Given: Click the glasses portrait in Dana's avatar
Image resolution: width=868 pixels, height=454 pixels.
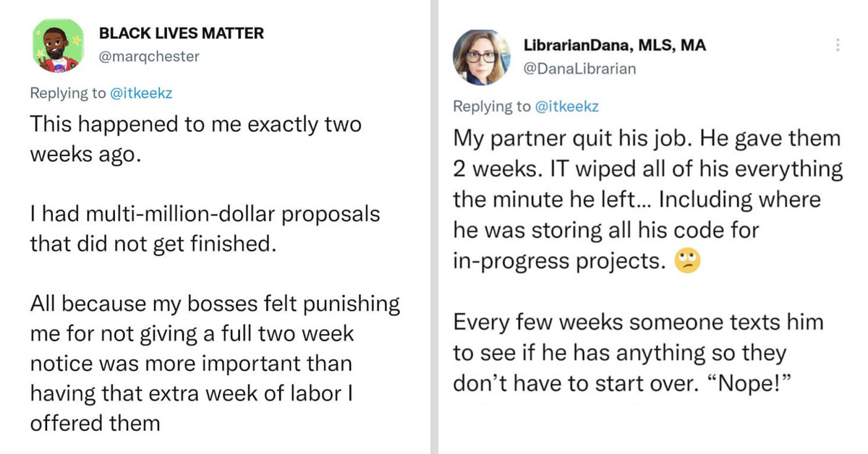Looking at the screenshot, I should 482,54.
